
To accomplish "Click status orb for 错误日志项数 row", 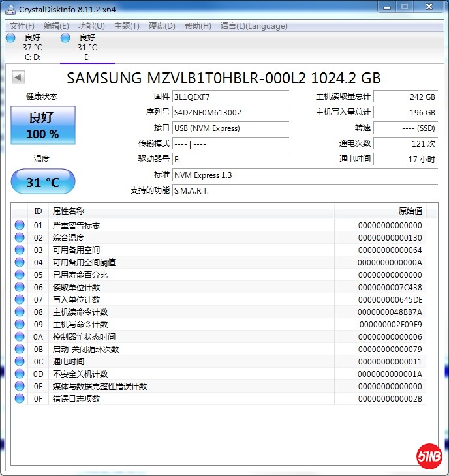I will pos(20,399).
